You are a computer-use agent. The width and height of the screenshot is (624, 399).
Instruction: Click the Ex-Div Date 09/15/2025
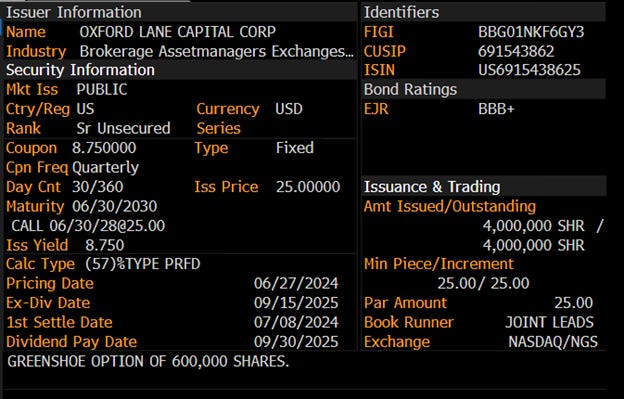pos(296,303)
